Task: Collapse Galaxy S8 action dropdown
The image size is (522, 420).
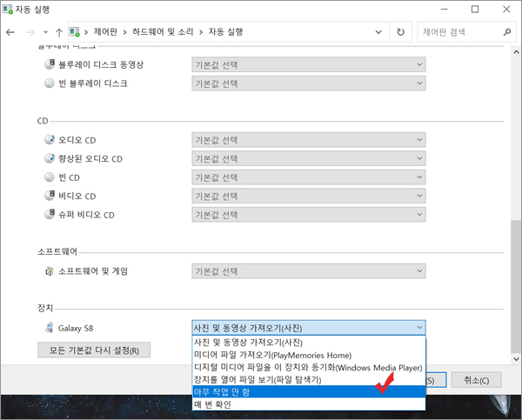Action: (x=309, y=328)
